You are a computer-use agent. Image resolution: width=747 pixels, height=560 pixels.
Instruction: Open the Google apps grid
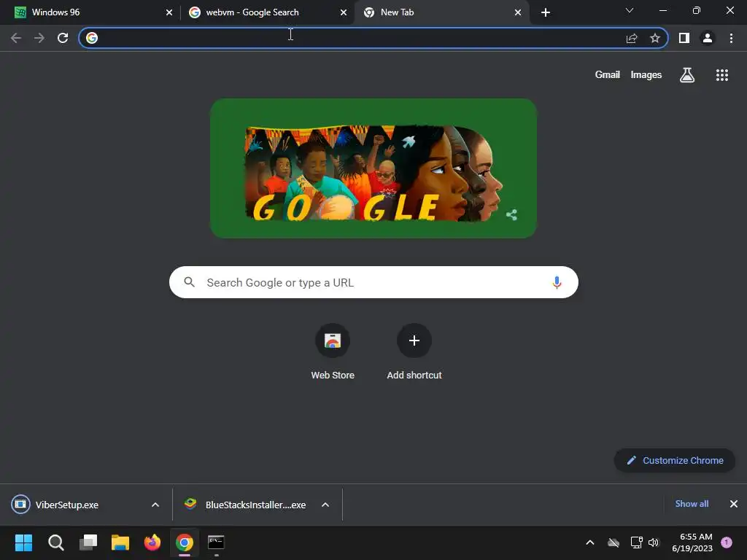[x=722, y=75]
